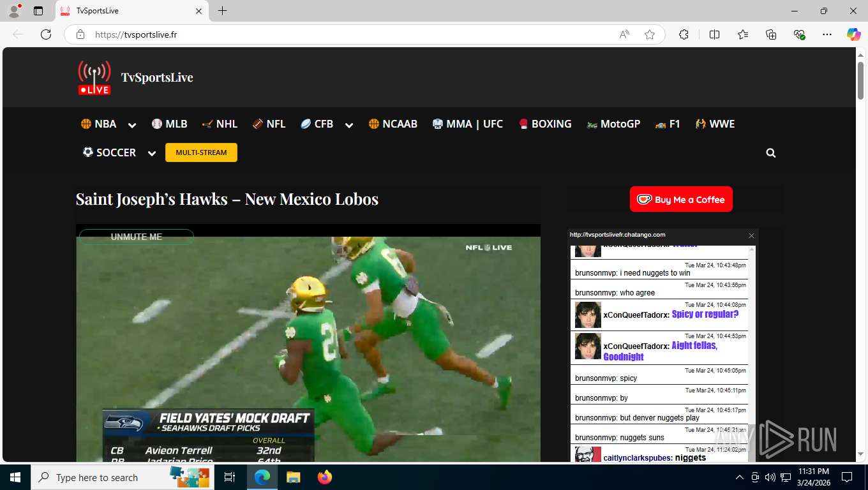Click the TvSportsLive site title
This screenshot has width=868, height=490.
click(x=157, y=77)
